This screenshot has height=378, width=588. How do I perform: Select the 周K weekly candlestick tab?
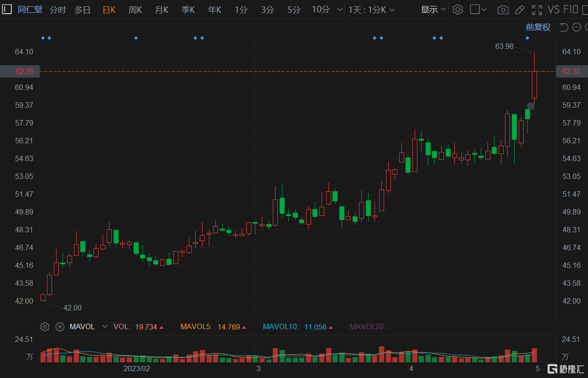(x=135, y=10)
